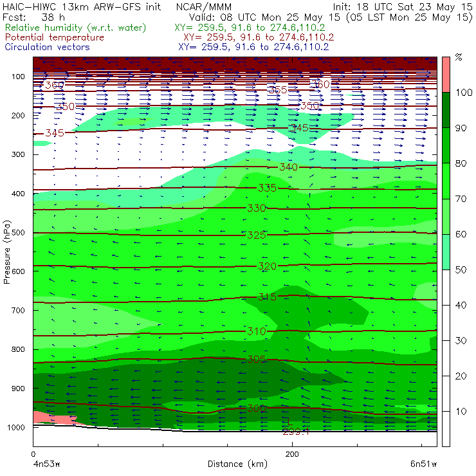
Task: Click the colorbar '%' unit label
Action: (459, 57)
